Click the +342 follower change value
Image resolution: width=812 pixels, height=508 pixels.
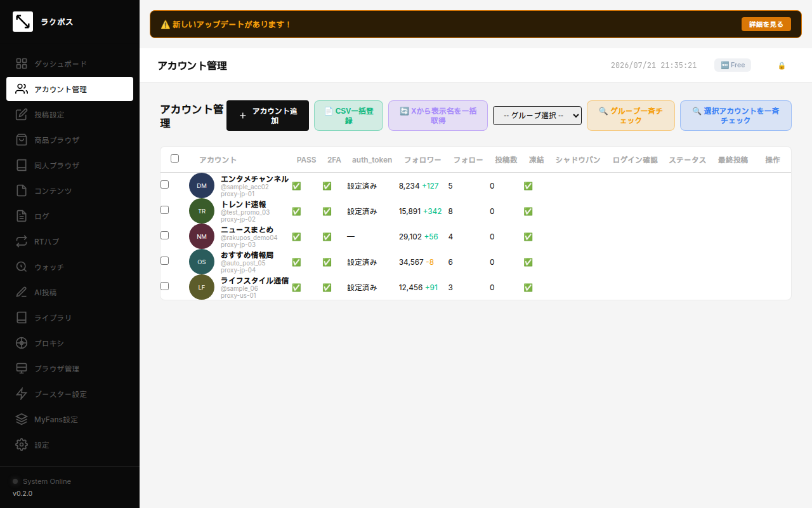tap(433, 211)
